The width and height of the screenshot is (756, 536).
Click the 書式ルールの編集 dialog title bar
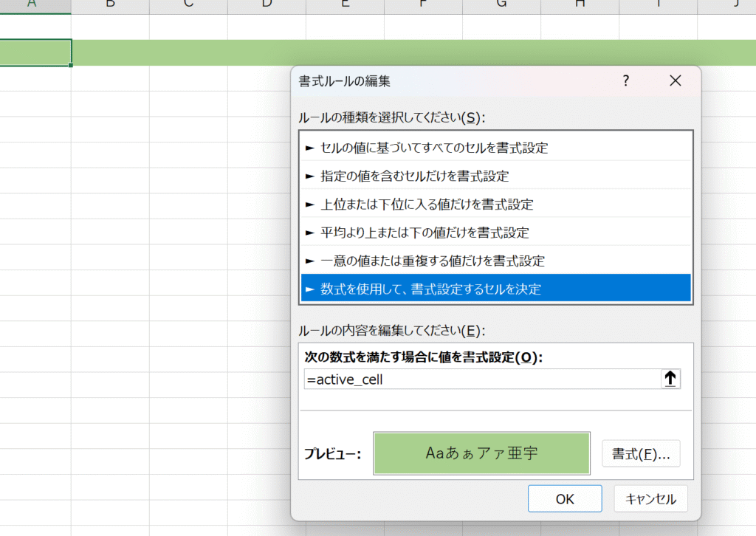(x=443, y=80)
